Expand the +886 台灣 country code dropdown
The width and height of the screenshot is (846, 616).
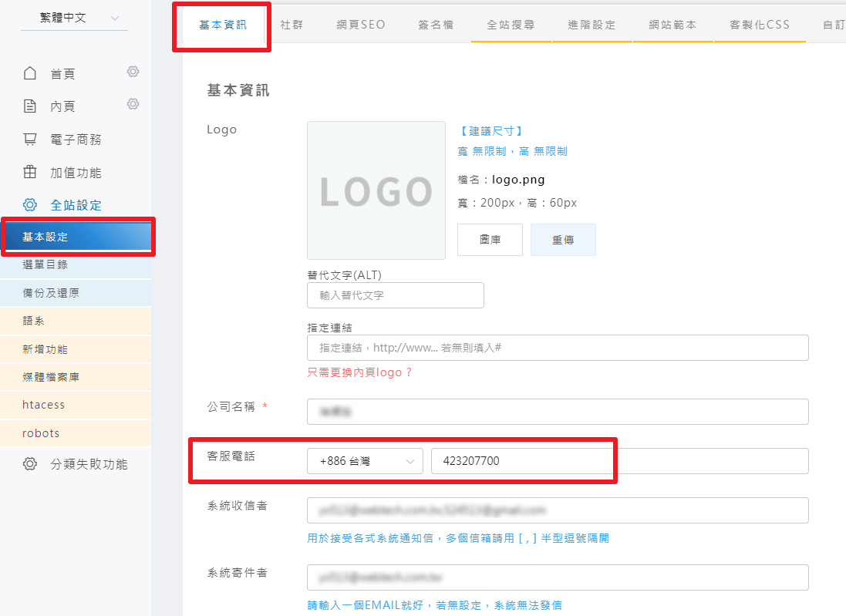[x=365, y=461]
